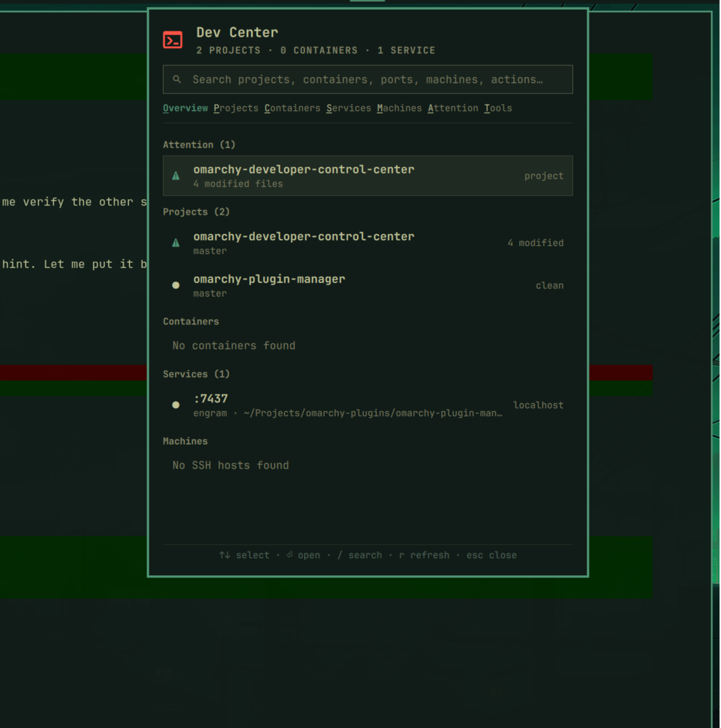
Task: Click 'No containers found' message
Action: (x=234, y=346)
